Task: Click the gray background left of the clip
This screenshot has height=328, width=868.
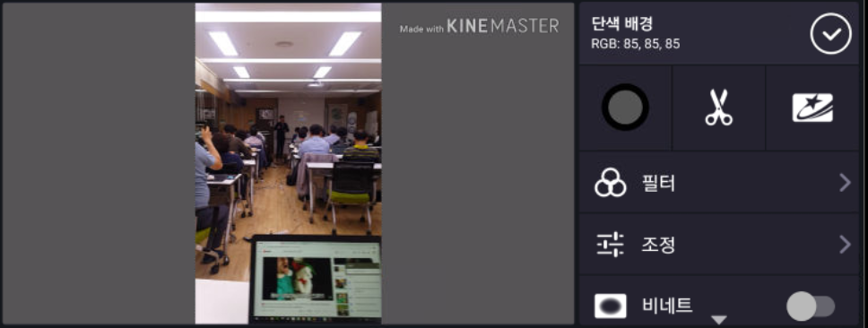Action: 99,163
